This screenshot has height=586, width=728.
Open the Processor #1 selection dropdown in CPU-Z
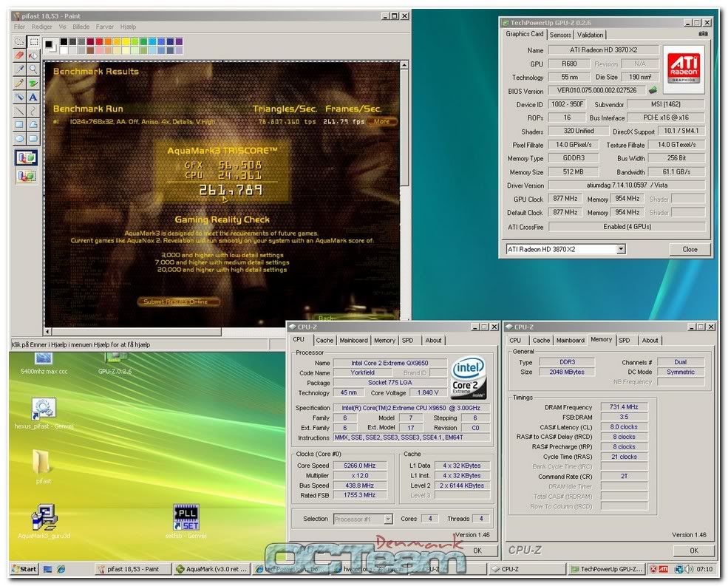click(x=388, y=519)
